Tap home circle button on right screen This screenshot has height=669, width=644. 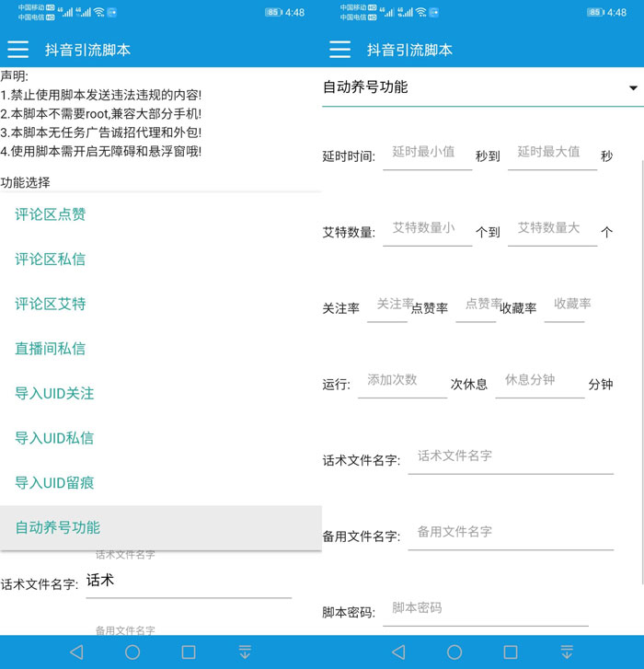pos(454,652)
